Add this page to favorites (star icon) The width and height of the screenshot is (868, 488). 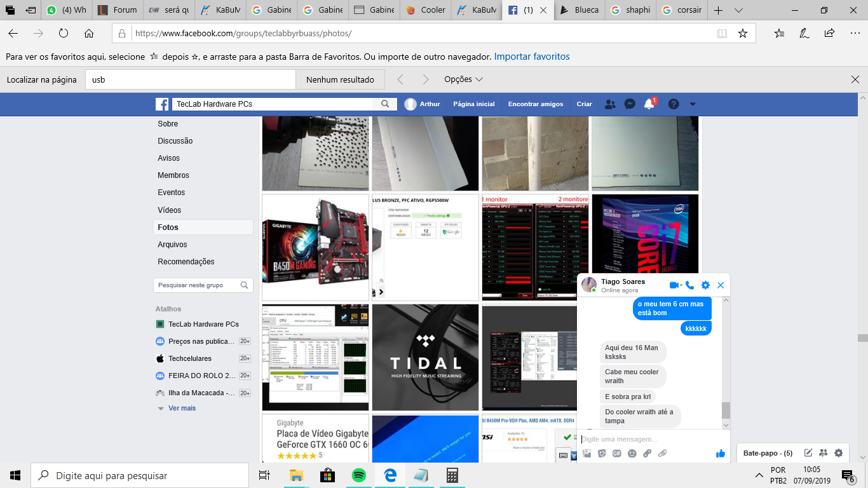(x=743, y=34)
